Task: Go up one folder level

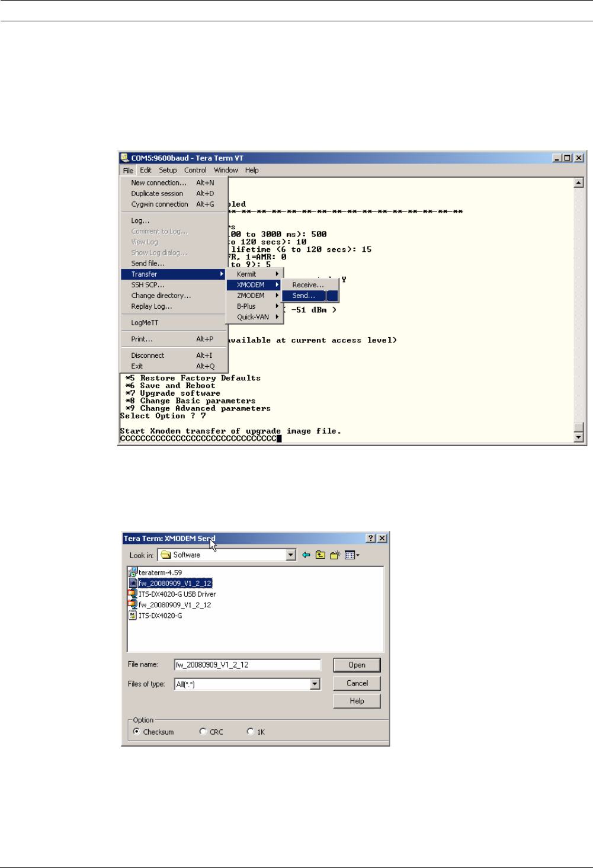Action: [x=320, y=555]
